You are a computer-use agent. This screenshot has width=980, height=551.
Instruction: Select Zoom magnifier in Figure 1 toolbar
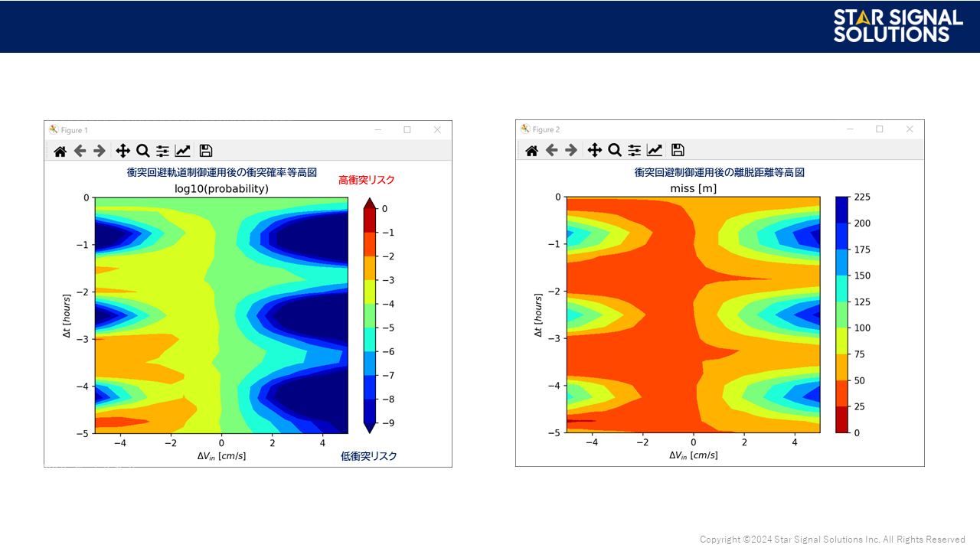pos(143,151)
